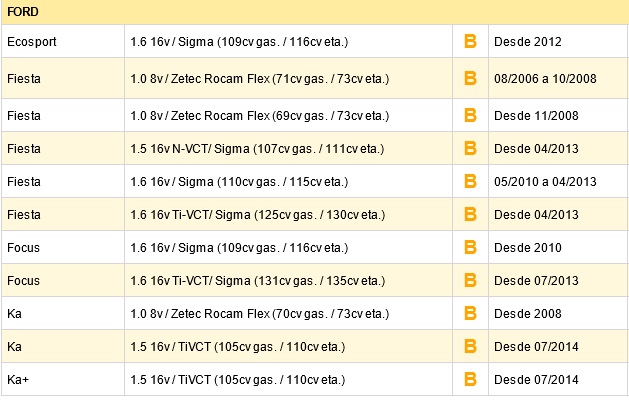
Task: Select B icon beside Fiesta 1.5 16v N-VCT
Action: tap(470, 148)
